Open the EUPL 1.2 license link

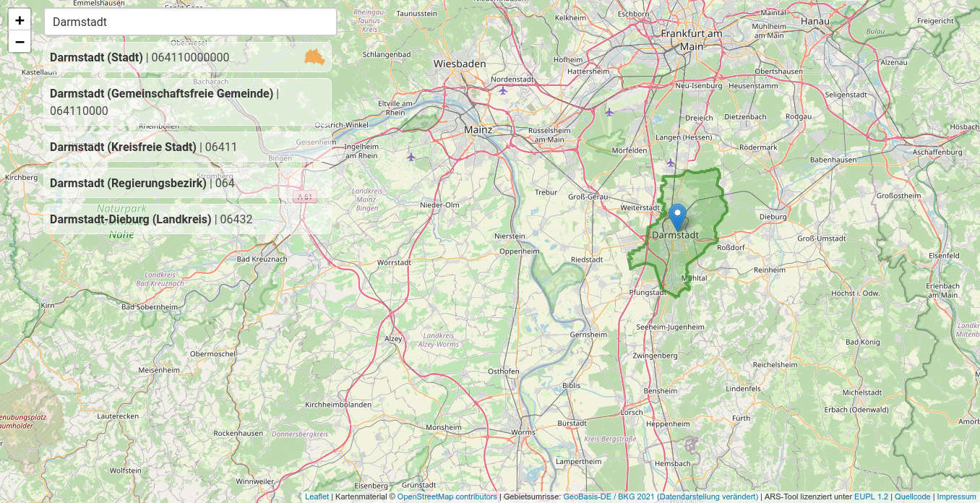[x=871, y=496]
